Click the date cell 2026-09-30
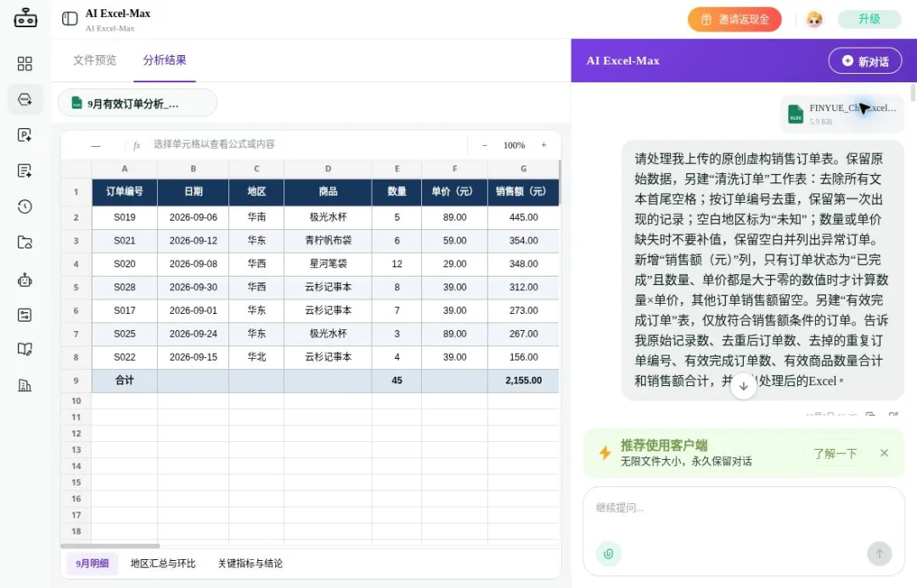Image resolution: width=917 pixels, height=588 pixels. coord(193,288)
